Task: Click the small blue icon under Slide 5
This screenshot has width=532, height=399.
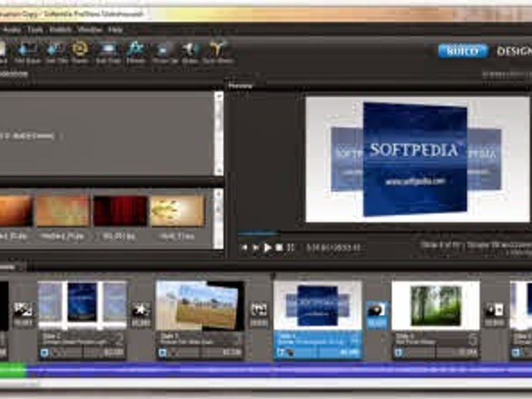Action: tap(399, 353)
